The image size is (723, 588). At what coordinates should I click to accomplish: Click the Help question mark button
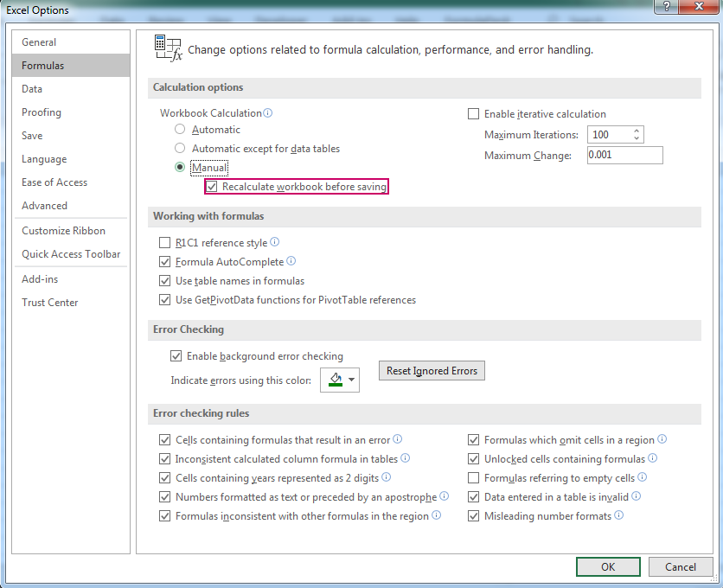pos(666,6)
